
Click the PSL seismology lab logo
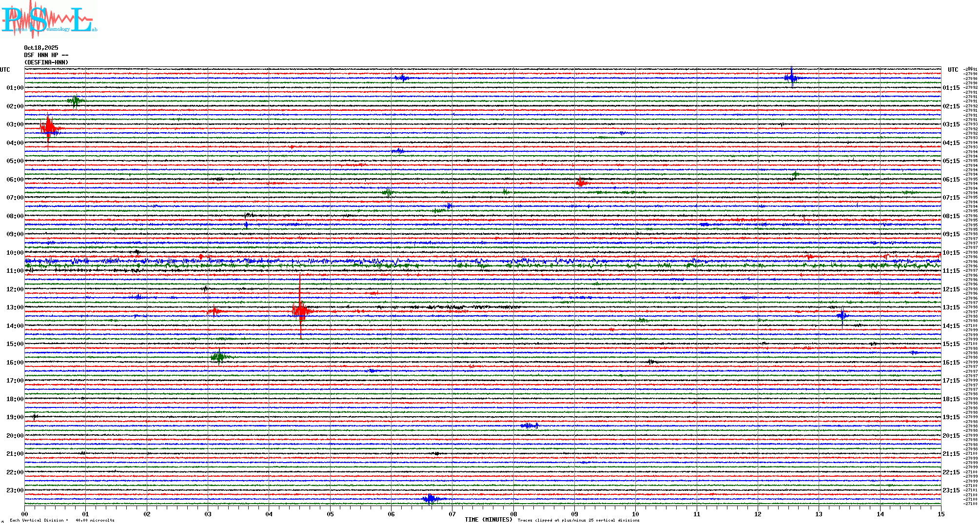(x=48, y=20)
